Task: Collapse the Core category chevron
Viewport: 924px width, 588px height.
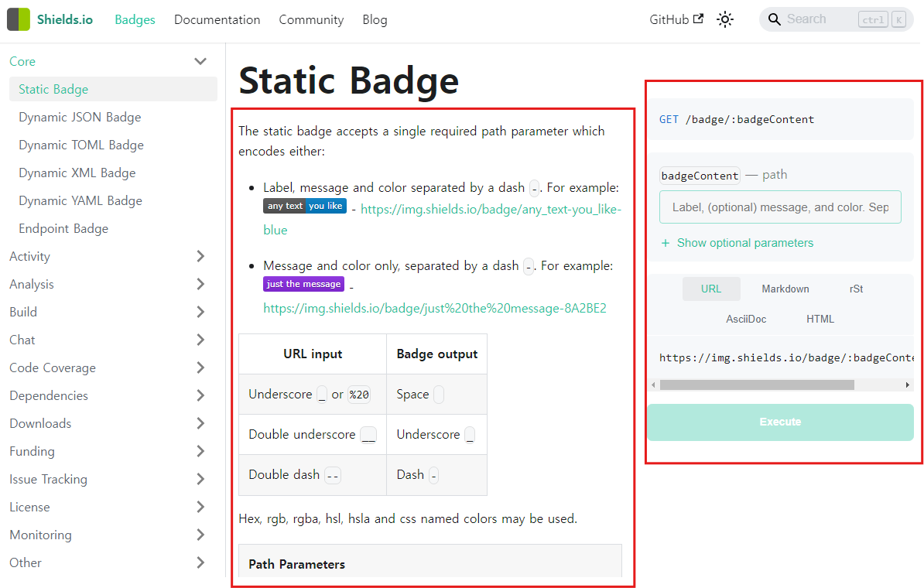Action: click(x=200, y=61)
